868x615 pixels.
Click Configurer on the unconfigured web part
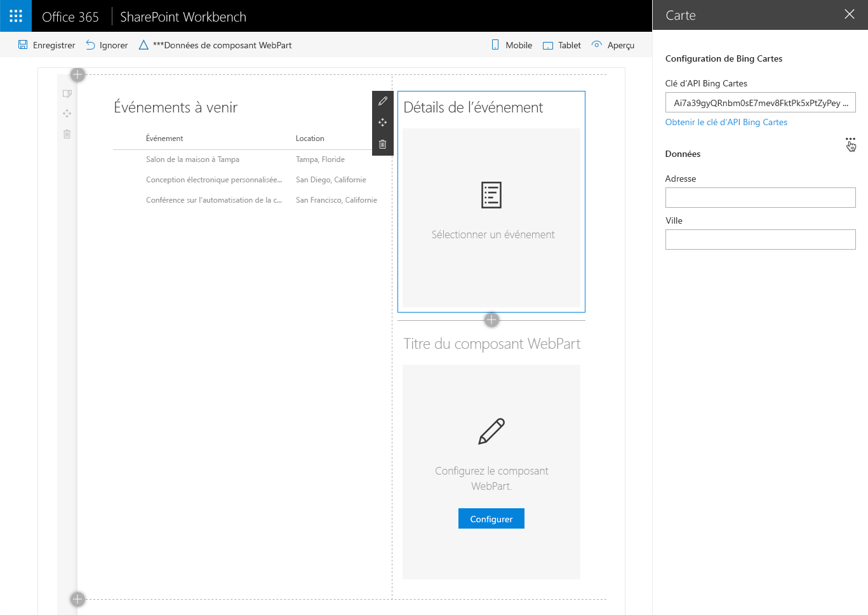tap(491, 518)
